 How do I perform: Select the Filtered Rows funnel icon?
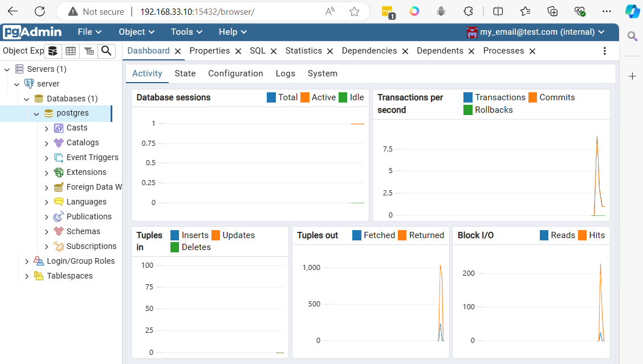pyautogui.click(x=88, y=51)
